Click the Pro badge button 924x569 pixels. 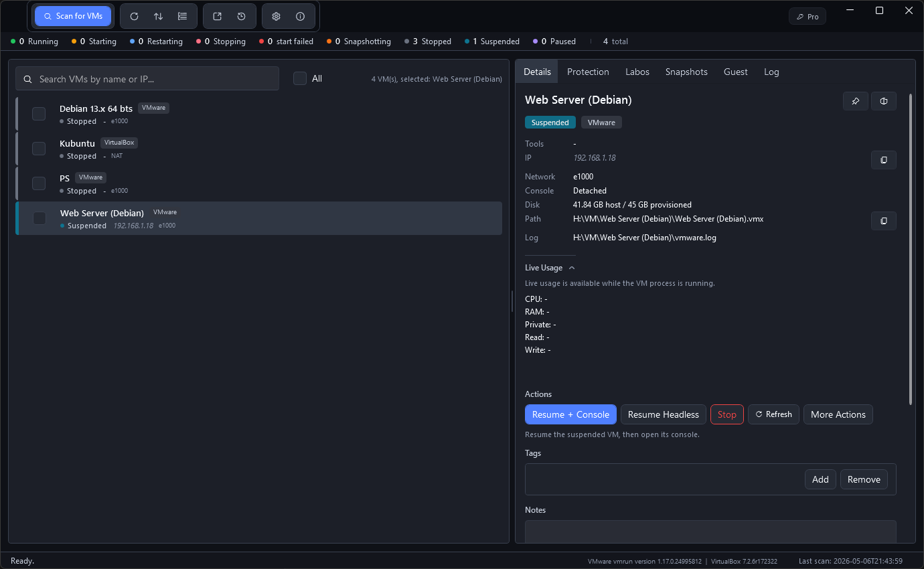coord(807,17)
